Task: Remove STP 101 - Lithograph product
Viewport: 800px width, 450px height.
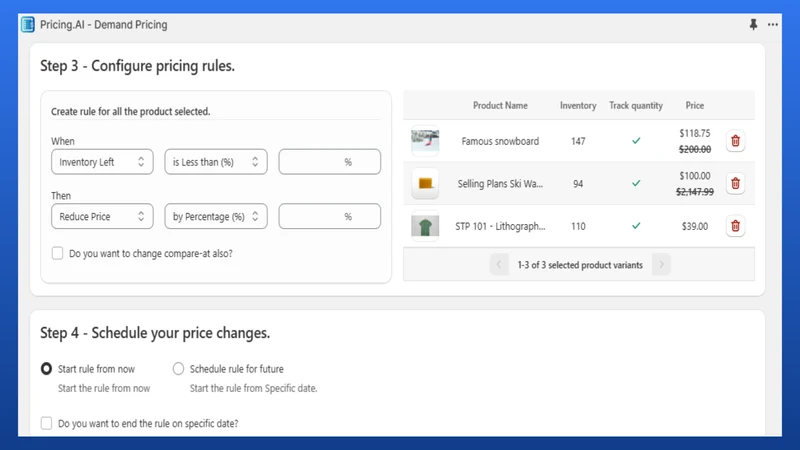Action: coord(735,226)
